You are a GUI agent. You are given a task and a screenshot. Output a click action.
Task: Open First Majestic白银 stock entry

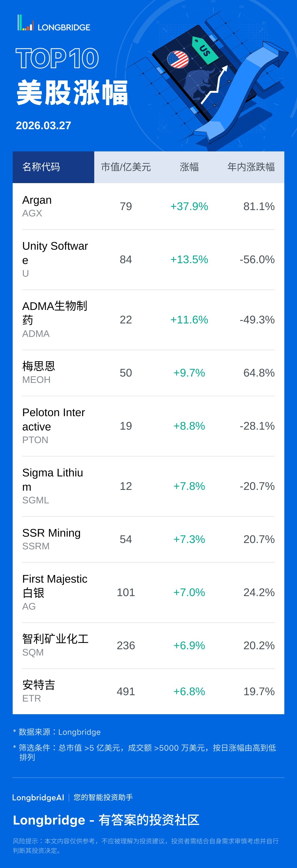pos(55,586)
